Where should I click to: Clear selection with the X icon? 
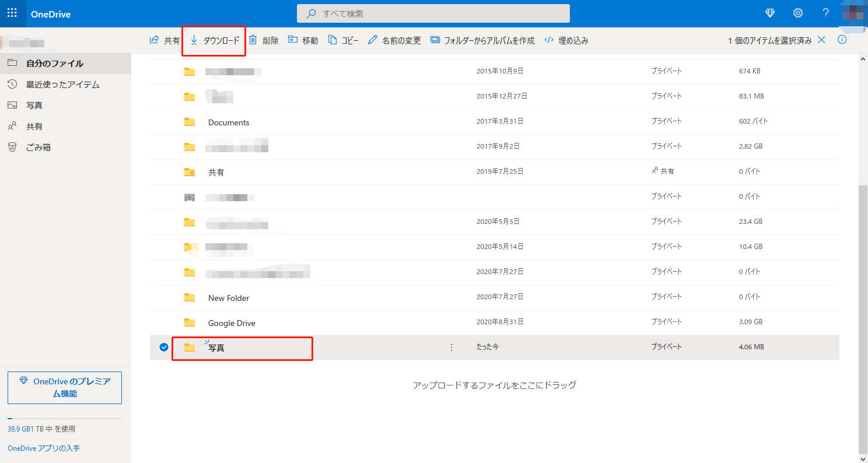tap(821, 40)
